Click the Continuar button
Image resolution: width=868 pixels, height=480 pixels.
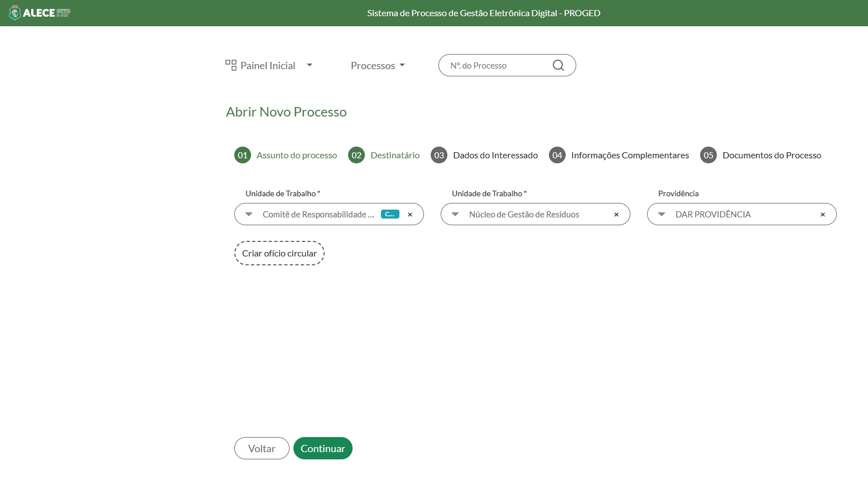pos(322,448)
